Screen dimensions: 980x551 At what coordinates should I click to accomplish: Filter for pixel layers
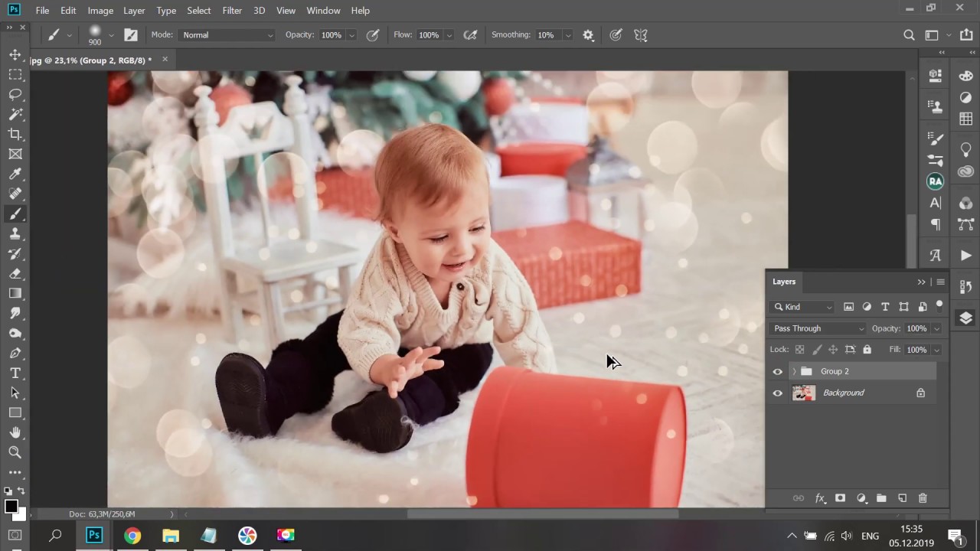pos(848,307)
